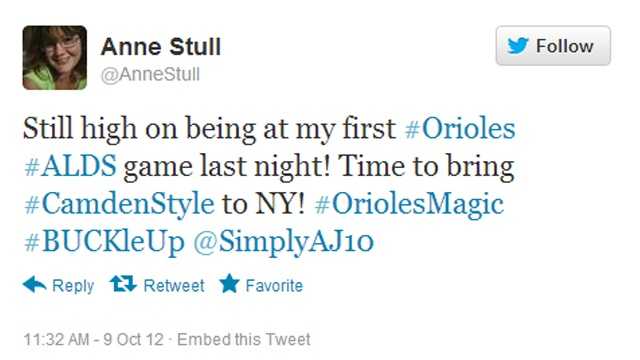Click the Reply arrow icon
This screenshot has height=360, width=640.
pos(34,284)
